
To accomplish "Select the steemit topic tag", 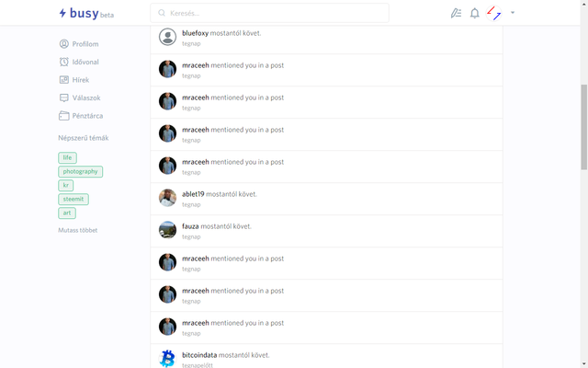I will pos(73,199).
